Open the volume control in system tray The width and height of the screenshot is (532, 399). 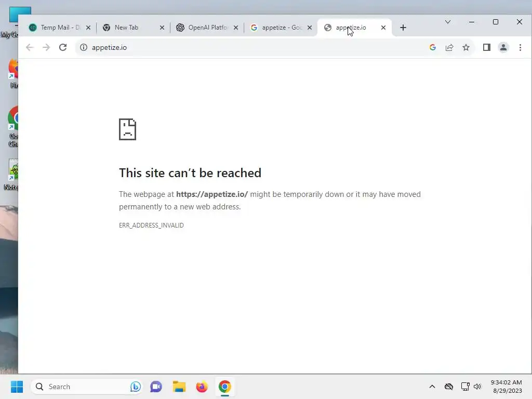(477, 387)
